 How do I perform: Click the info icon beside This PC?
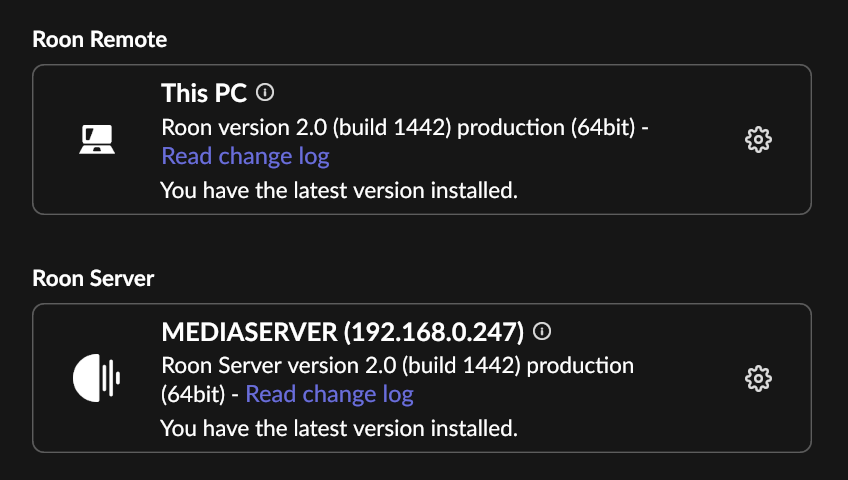[x=265, y=92]
